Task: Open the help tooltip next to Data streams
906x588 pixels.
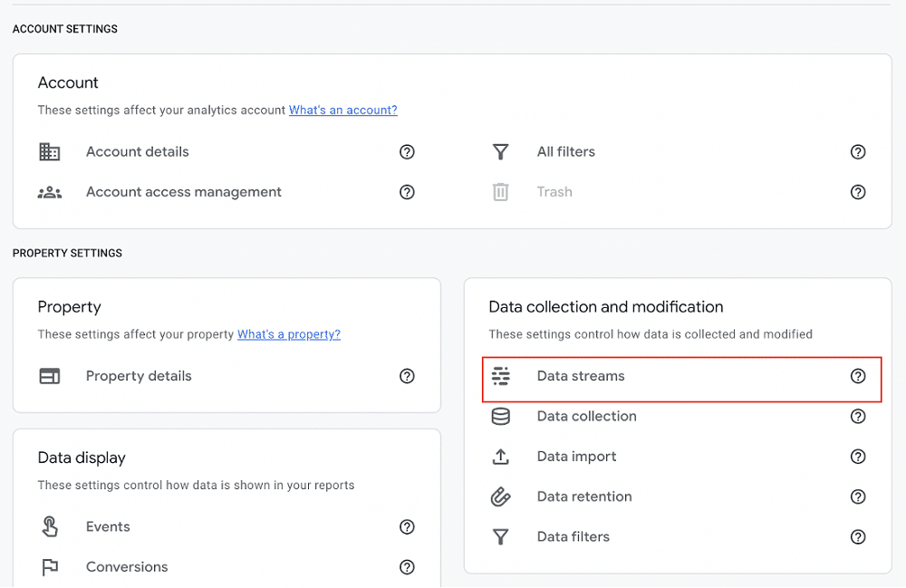Action: point(858,375)
